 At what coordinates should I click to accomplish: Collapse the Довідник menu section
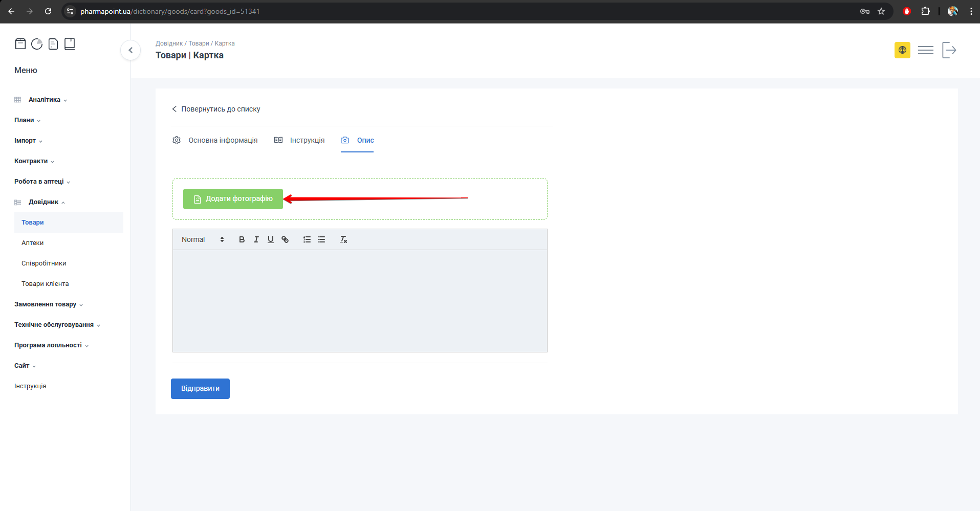[44, 202]
